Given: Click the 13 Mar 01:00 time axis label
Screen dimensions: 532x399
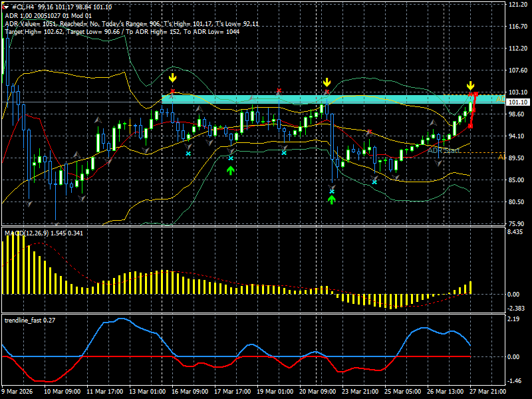Looking at the screenshot, I should tap(146, 392).
